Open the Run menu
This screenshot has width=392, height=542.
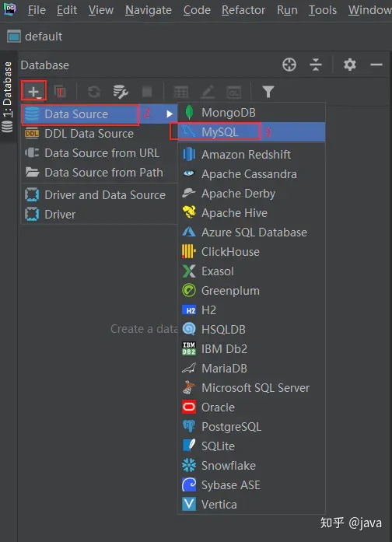[287, 10]
